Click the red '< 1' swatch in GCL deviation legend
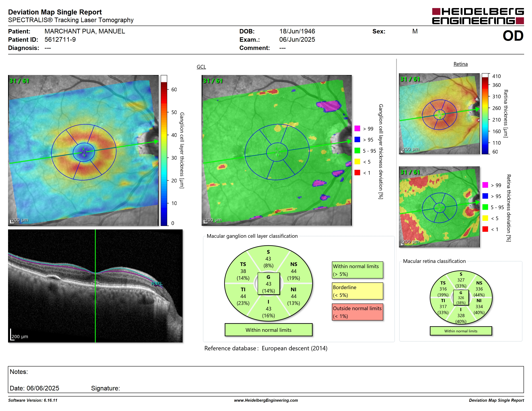Viewport: 532px width, 411px height. click(357, 173)
